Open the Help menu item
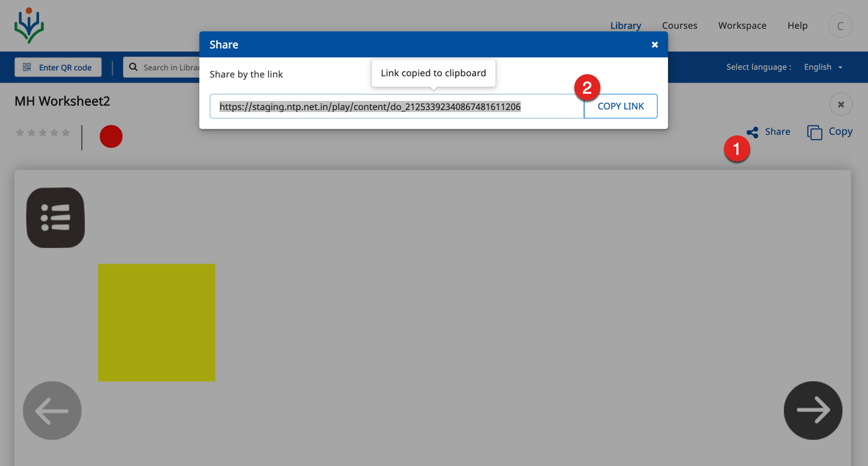This screenshot has width=868, height=466. coord(797,25)
